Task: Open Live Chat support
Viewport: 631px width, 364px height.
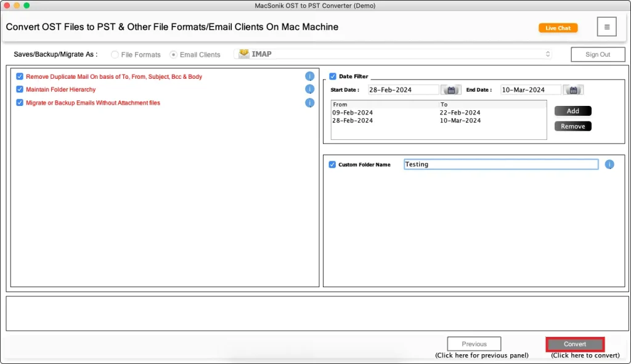Action: tap(558, 28)
